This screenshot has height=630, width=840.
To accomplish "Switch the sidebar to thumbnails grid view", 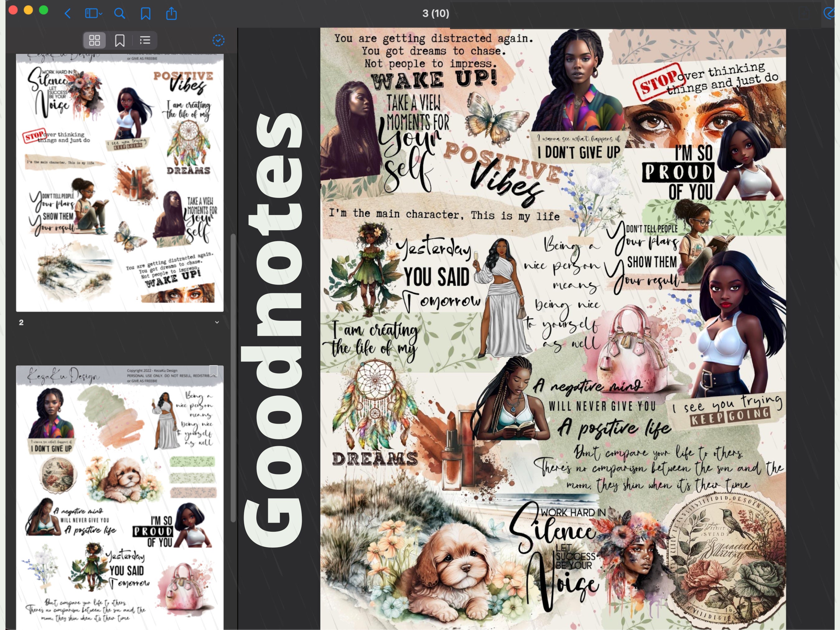I will [x=95, y=40].
